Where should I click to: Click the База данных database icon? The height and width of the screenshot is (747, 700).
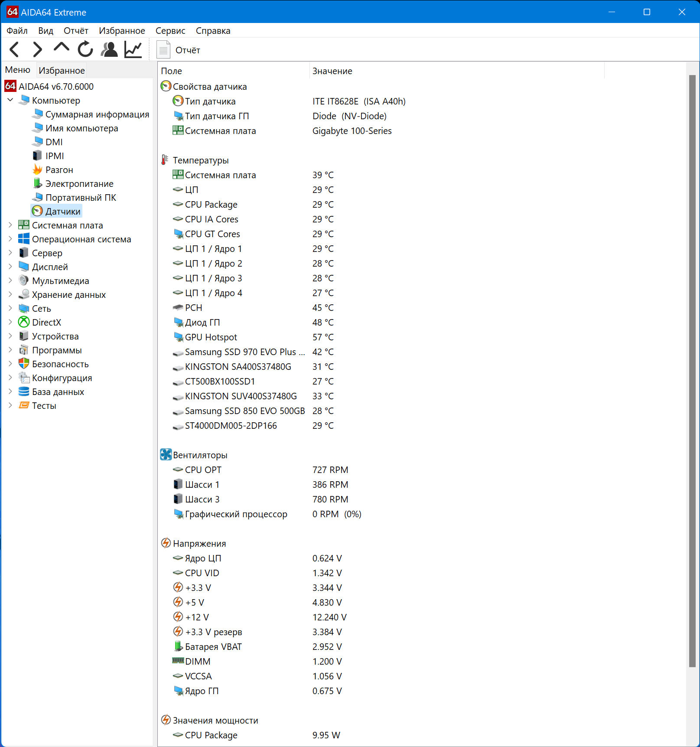pos(24,391)
